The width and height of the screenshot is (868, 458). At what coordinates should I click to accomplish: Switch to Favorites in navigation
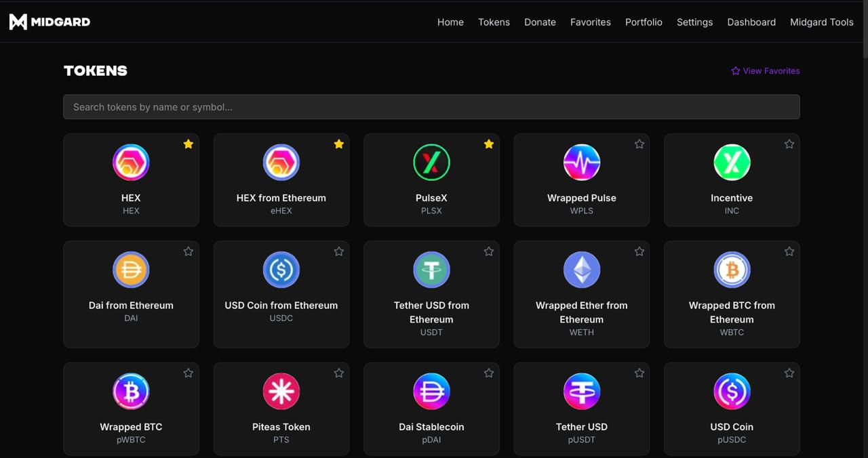click(x=591, y=22)
